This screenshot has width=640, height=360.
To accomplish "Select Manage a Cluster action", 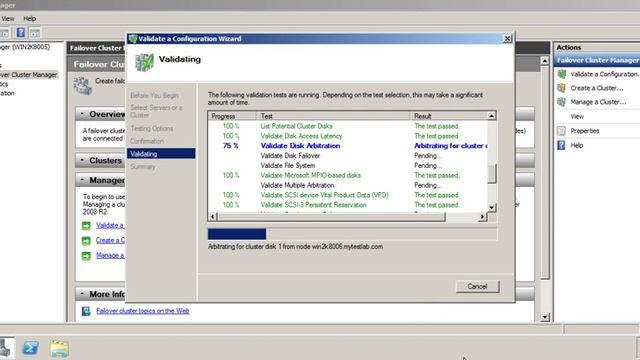I will 598,102.
